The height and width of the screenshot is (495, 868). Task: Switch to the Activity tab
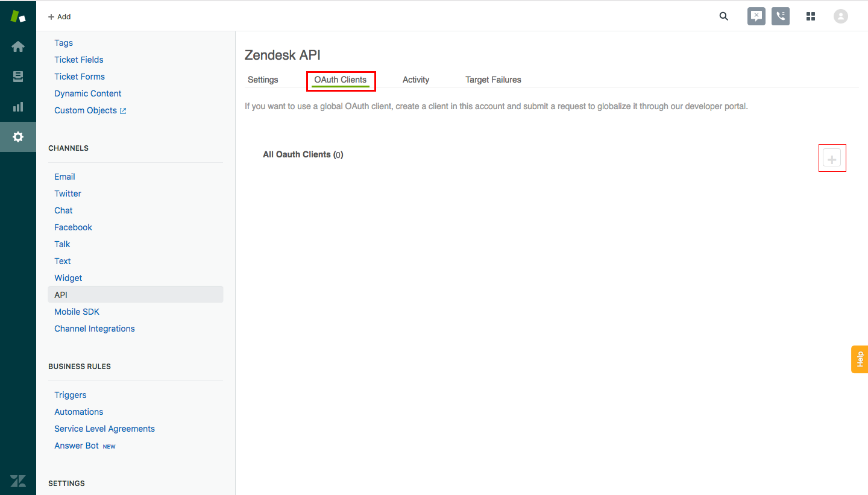coord(416,80)
